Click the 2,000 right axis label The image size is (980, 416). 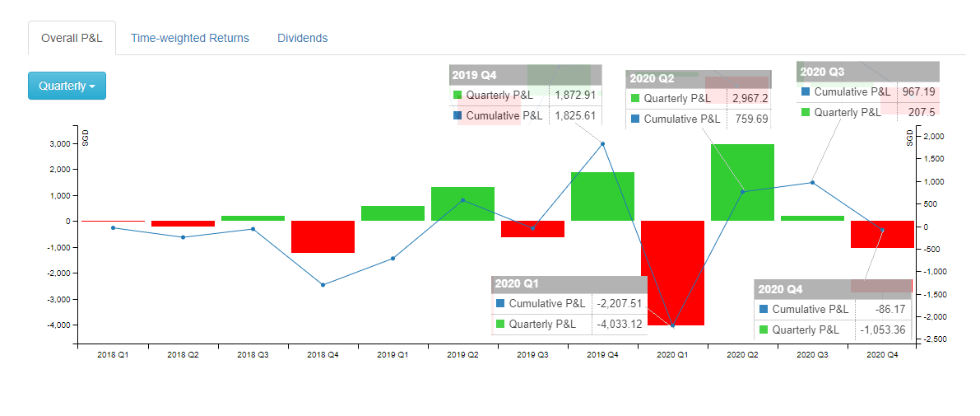pos(932,137)
